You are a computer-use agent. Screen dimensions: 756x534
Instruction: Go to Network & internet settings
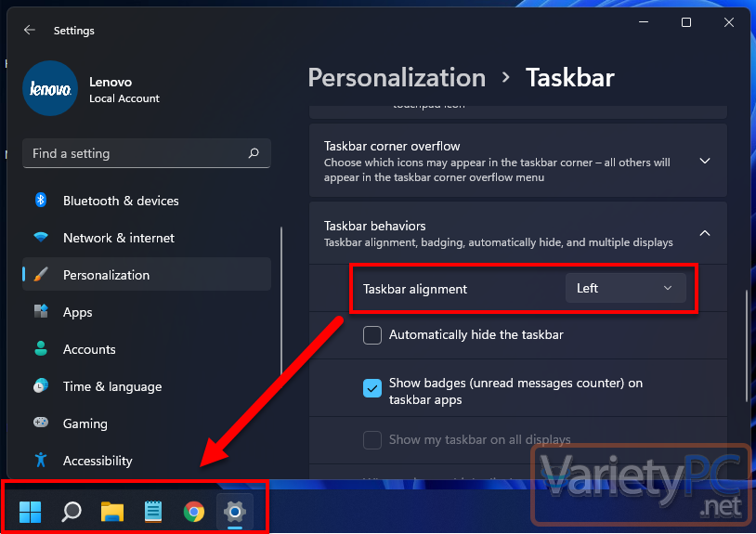(x=118, y=238)
